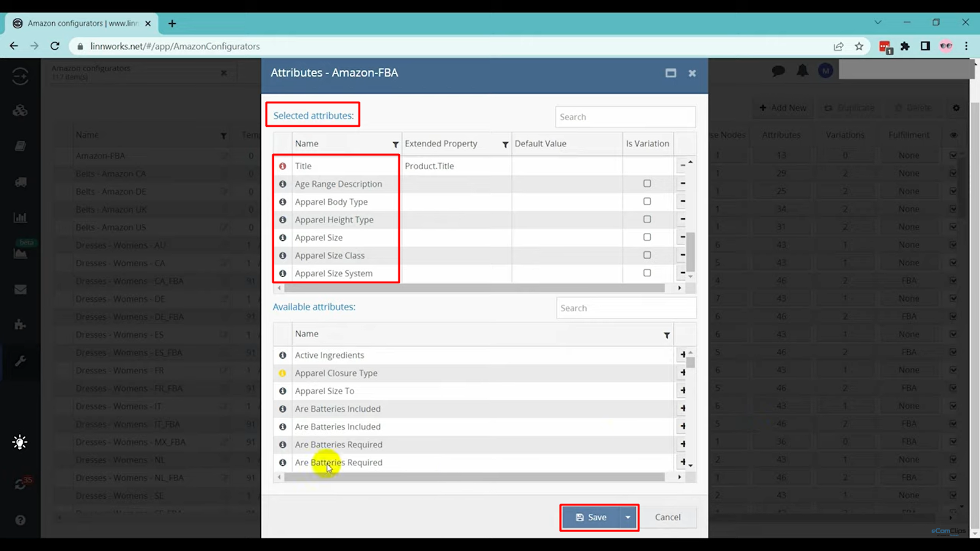Remove the Title attribute with minus button
The width and height of the screenshot is (980, 551).
click(683, 165)
